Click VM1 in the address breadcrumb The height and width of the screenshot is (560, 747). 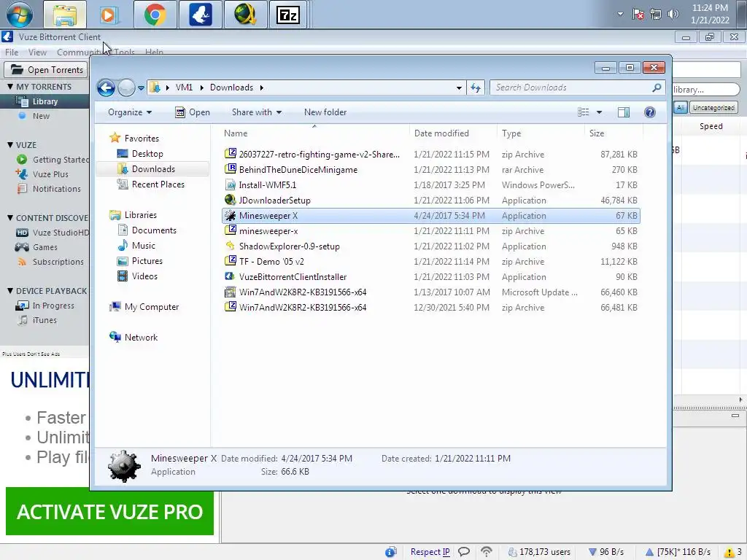[184, 87]
